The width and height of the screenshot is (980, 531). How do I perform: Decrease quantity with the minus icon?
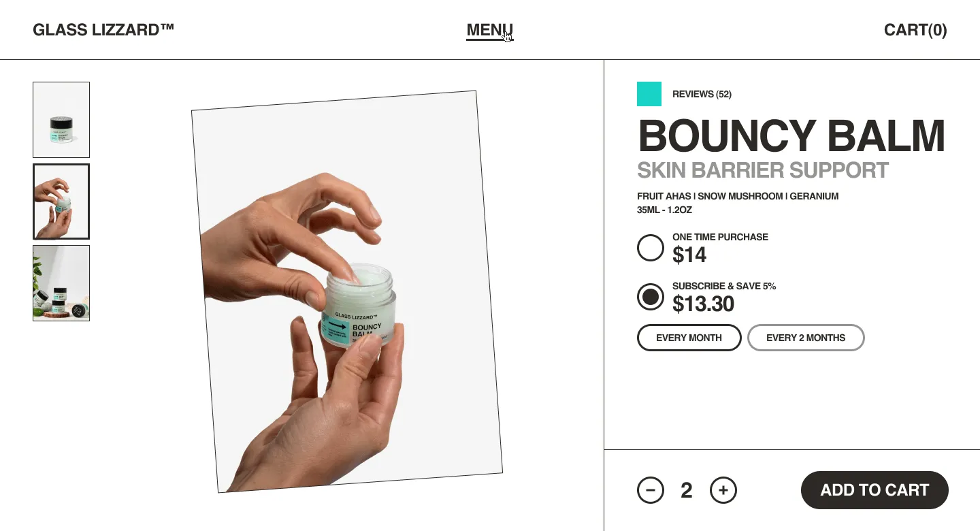pos(651,490)
